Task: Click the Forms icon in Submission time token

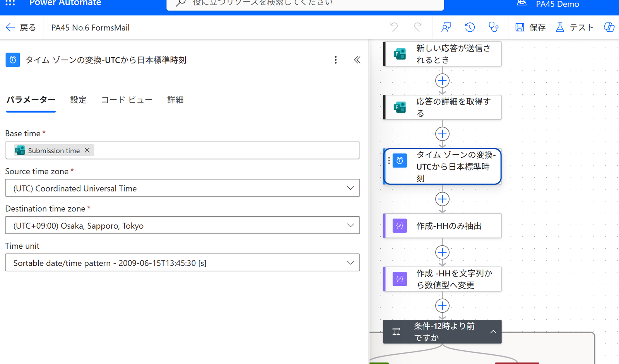Action: pos(20,150)
